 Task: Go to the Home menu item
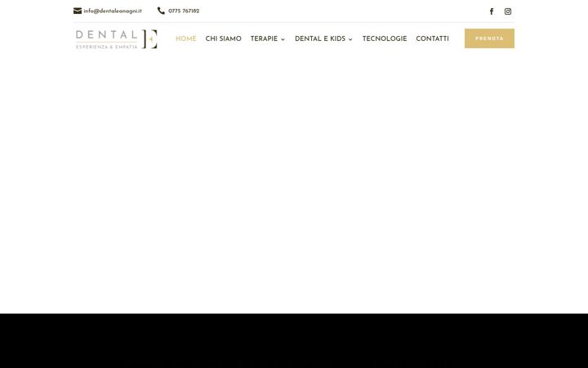186,38
